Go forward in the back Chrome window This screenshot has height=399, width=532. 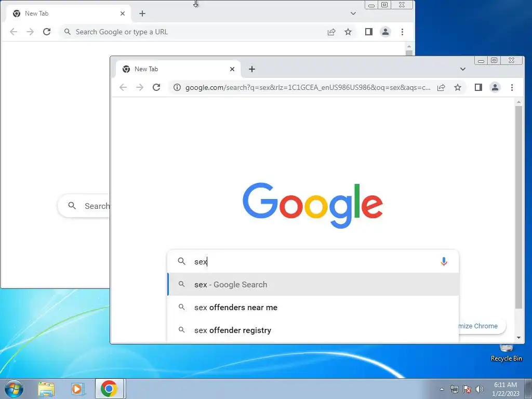(x=30, y=32)
